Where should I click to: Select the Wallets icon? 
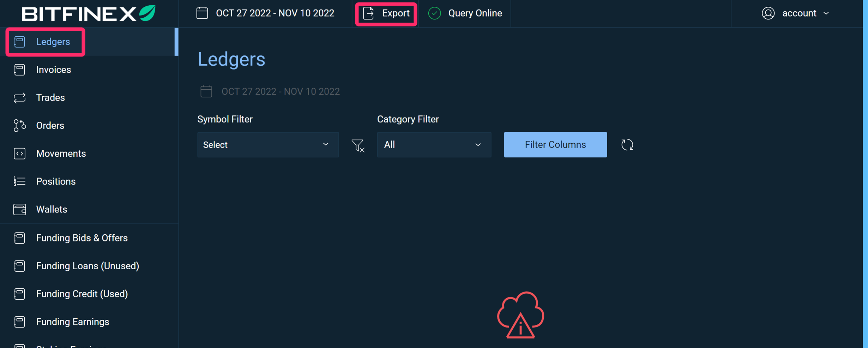click(x=19, y=209)
